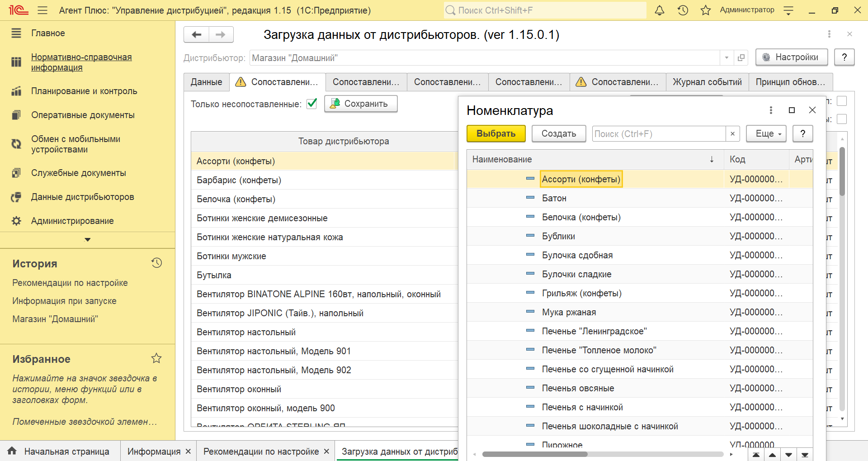Screen dimensions: 868x461
Task: Click the Создать button
Action: pos(559,133)
